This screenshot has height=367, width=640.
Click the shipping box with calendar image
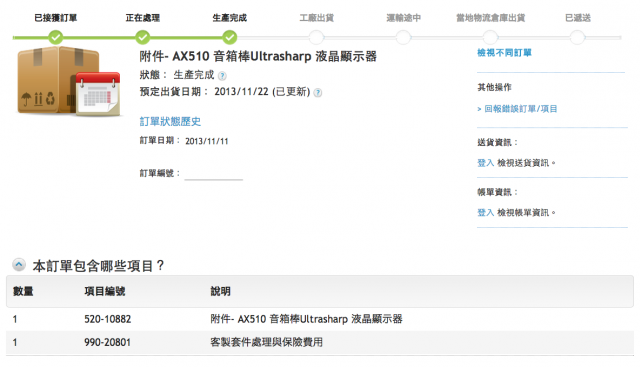coord(69,81)
